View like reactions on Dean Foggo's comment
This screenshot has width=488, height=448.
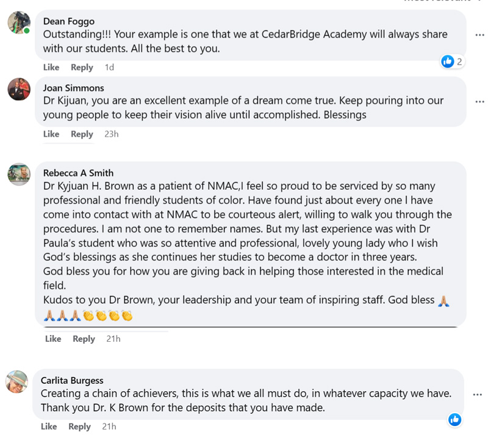coord(452,61)
